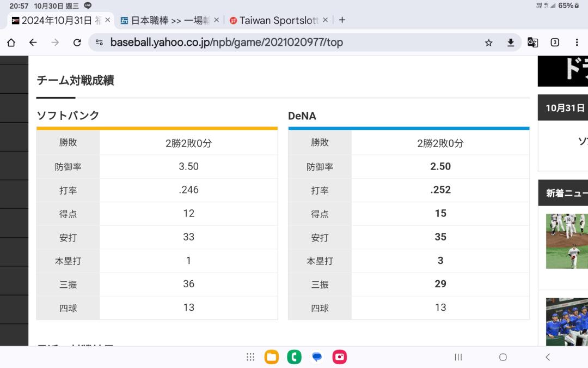Select DeNA's 得点 value 15

(x=440, y=214)
